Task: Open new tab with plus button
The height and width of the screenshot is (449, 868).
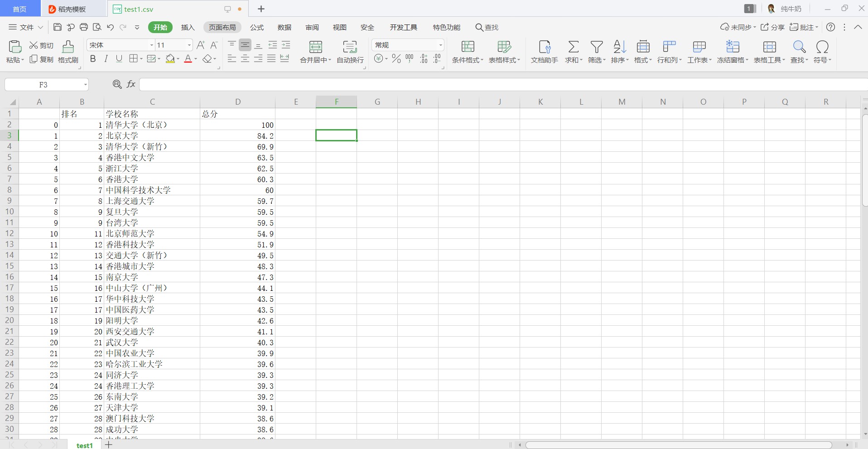Action: point(261,9)
